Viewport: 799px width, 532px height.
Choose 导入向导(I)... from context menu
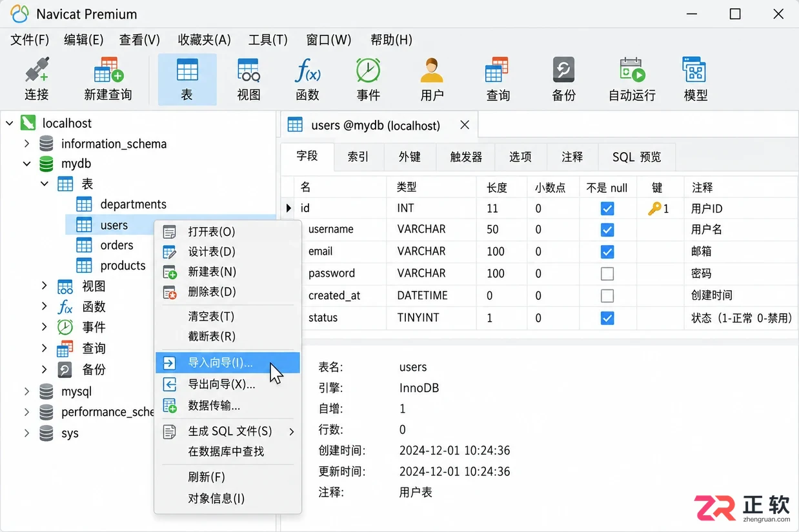pos(228,362)
